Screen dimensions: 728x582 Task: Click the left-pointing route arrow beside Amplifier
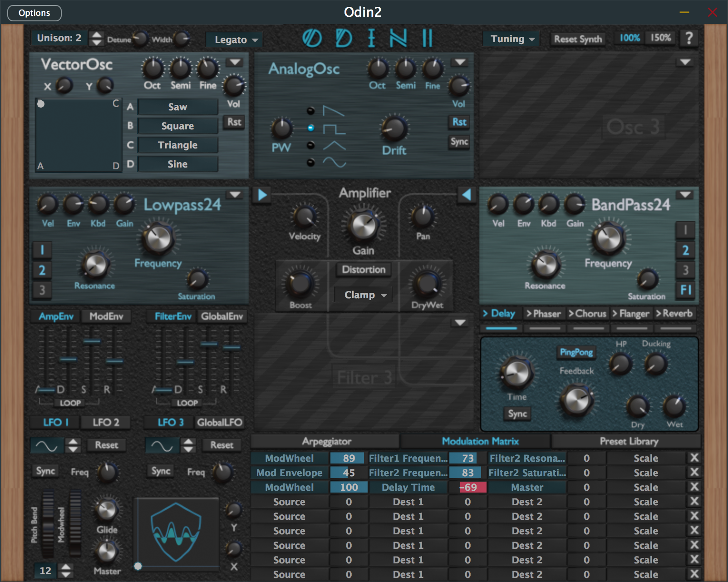click(x=466, y=195)
